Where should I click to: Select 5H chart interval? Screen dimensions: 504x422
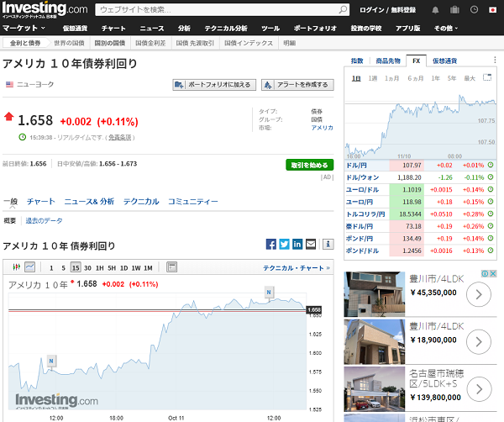[x=112, y=268]
